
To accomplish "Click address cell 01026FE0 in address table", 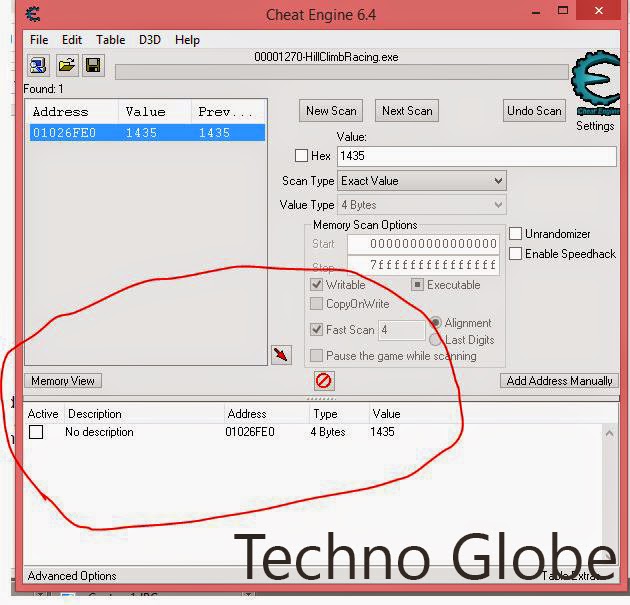I will pos(250,432).
